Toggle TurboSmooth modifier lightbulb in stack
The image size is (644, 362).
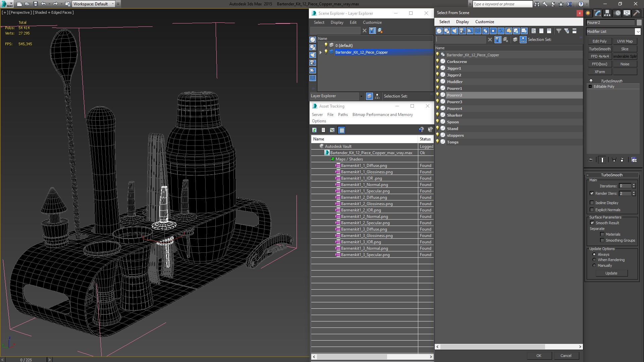coord(591,81)
